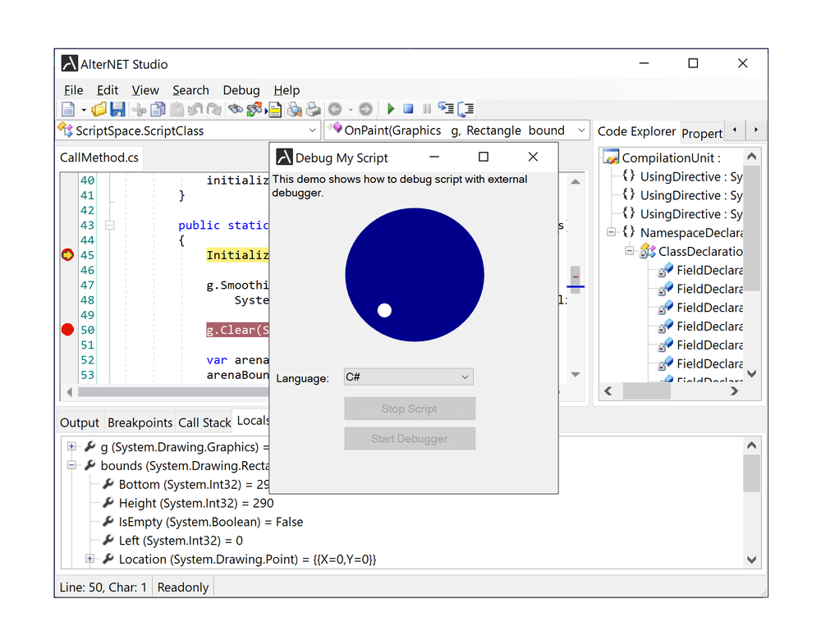Click the Start Debugger button
The image size is (821, 644).
[410, 438]
